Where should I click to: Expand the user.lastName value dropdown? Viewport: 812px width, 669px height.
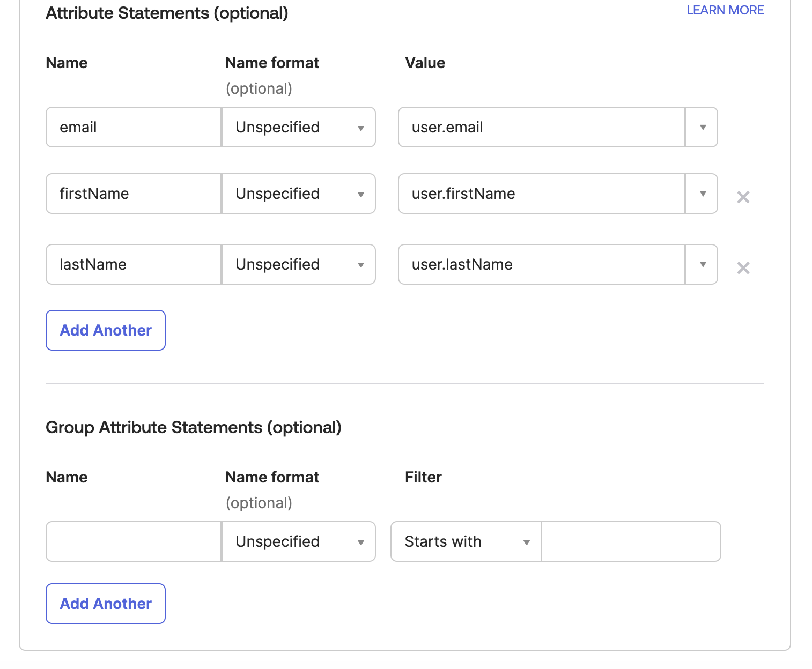702,264
